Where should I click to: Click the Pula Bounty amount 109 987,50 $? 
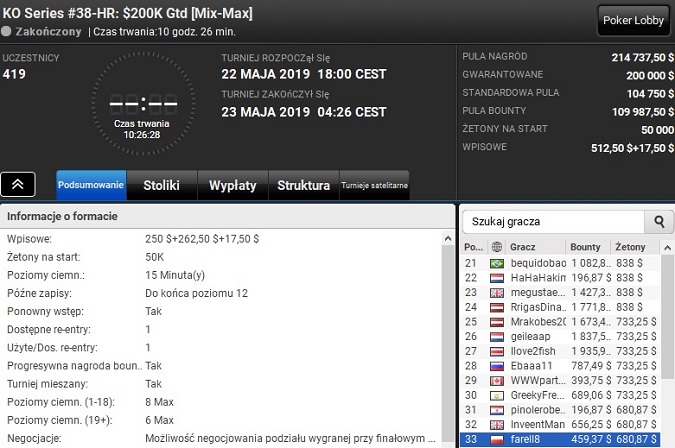click(x=643, y=112)
